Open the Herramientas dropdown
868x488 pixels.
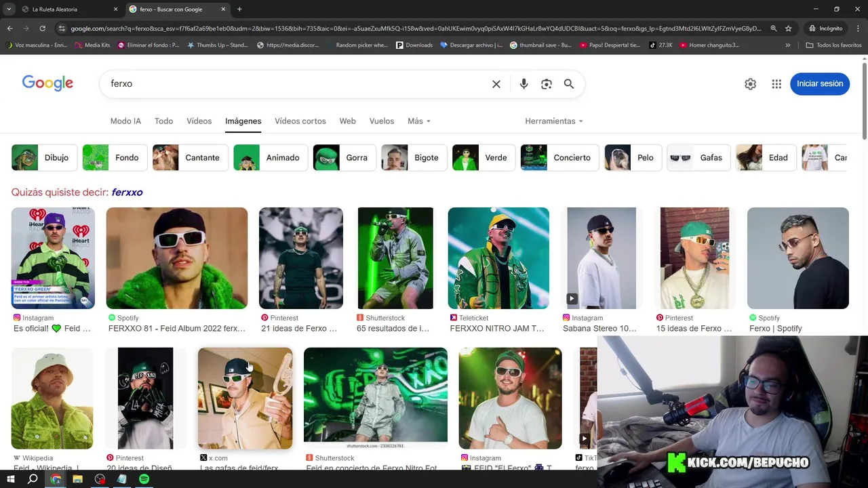coord(554,121)
